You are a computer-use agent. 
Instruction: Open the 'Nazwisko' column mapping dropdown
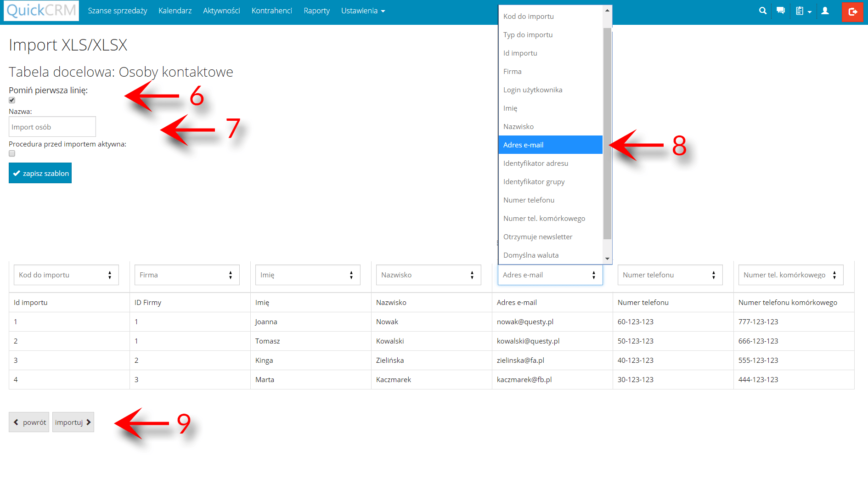tap(428, 275)
